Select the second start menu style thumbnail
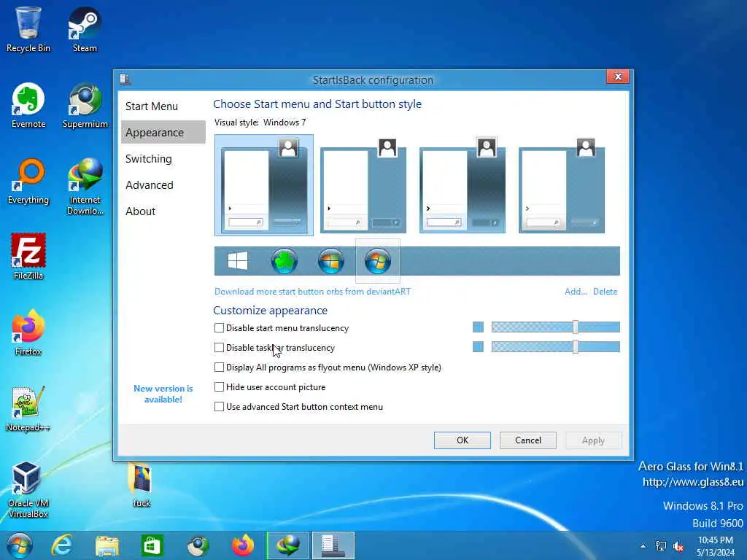 pyautogui.click(x=363, y=184)
